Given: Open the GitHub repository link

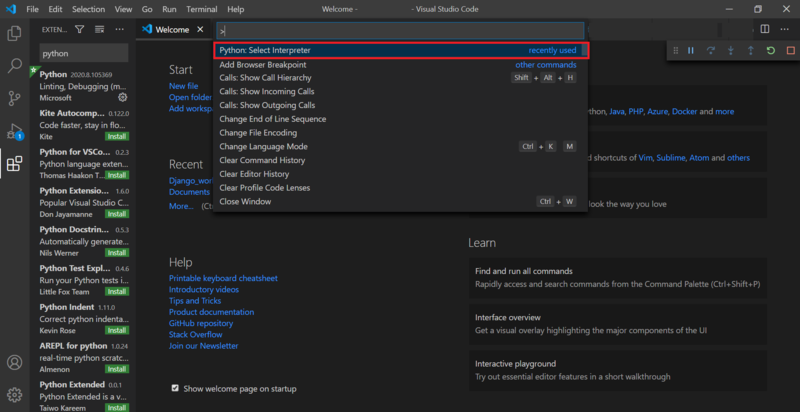Looking at the screenshot, I should 201,323.
